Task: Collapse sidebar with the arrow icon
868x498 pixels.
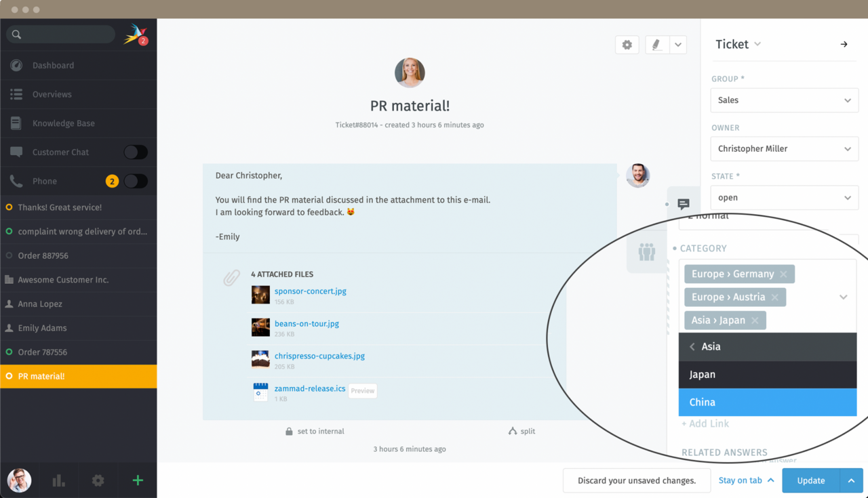Action: (844, 45)
